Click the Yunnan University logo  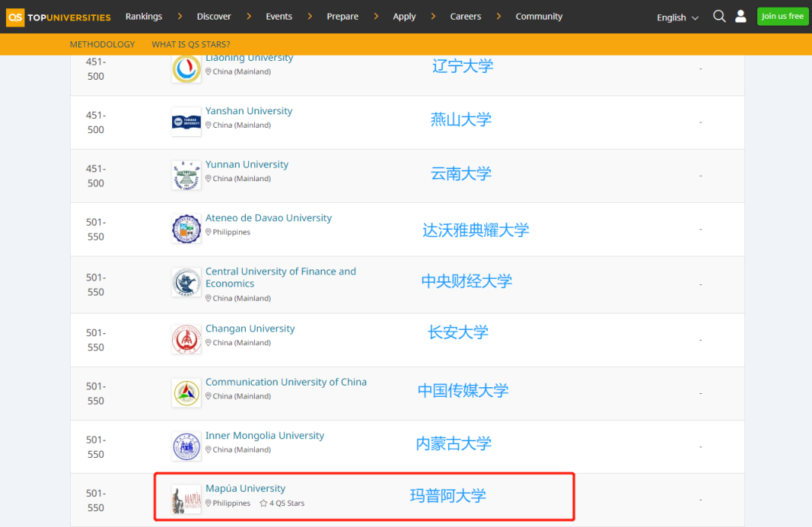186,175
